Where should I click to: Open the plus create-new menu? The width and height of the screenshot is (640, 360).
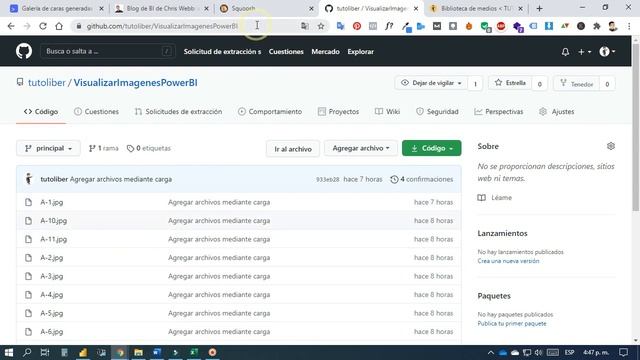[x=584, y=52]
